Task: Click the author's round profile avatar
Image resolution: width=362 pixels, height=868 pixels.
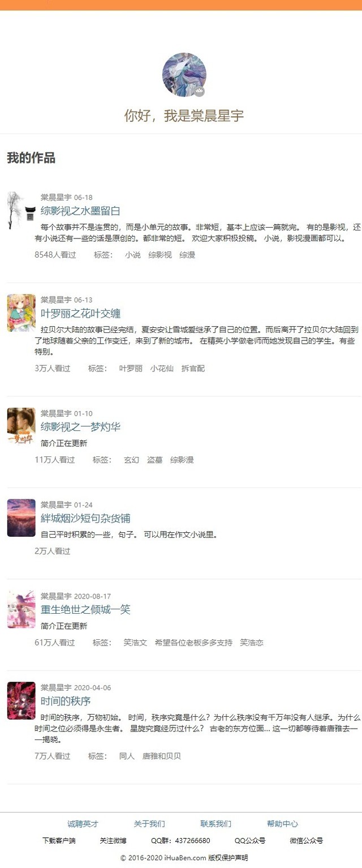Action: click(184, 75)
